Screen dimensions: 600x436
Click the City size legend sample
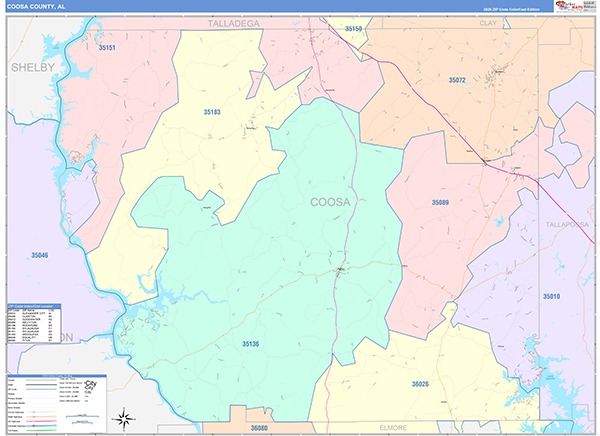pos(90,387)
